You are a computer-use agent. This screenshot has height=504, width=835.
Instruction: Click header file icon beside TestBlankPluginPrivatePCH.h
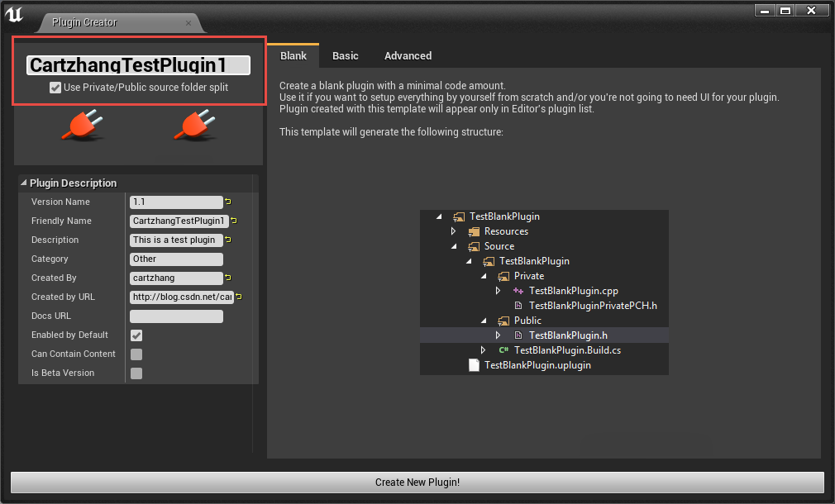(x=518, y=306)
